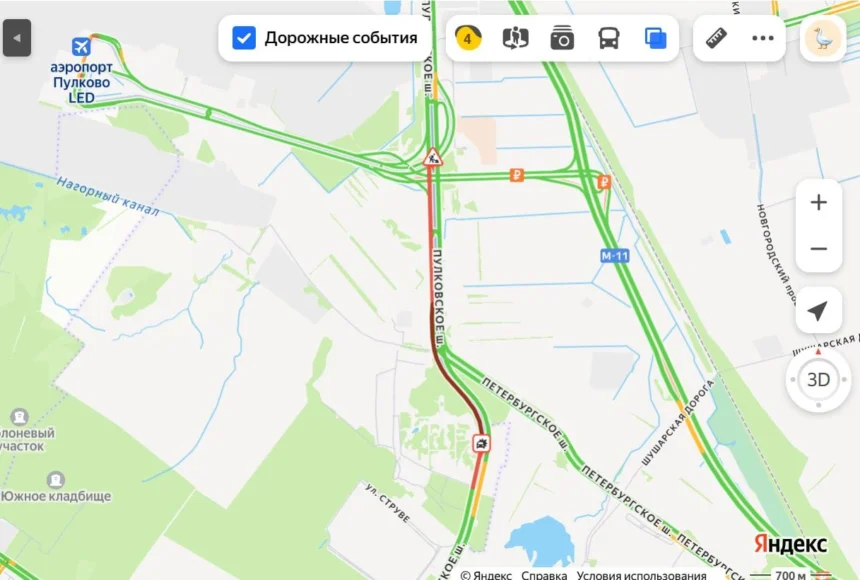Open goose user profile avatar

pyautogui.click(x=822, y=38)
